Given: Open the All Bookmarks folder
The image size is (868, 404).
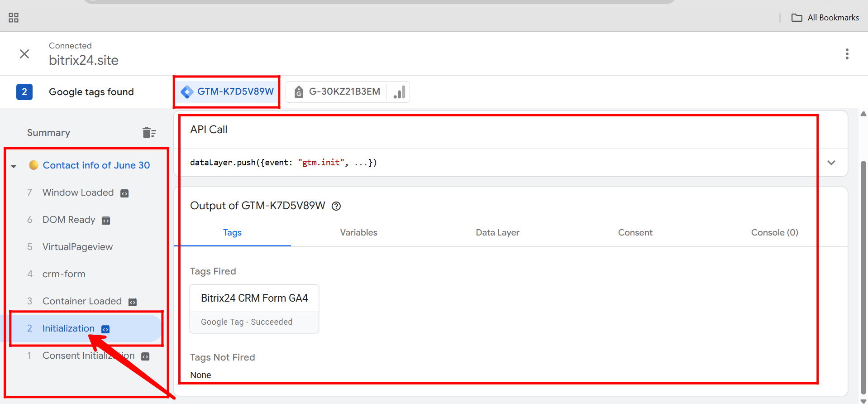Looking at the screenshot, I should coord(825,18).
